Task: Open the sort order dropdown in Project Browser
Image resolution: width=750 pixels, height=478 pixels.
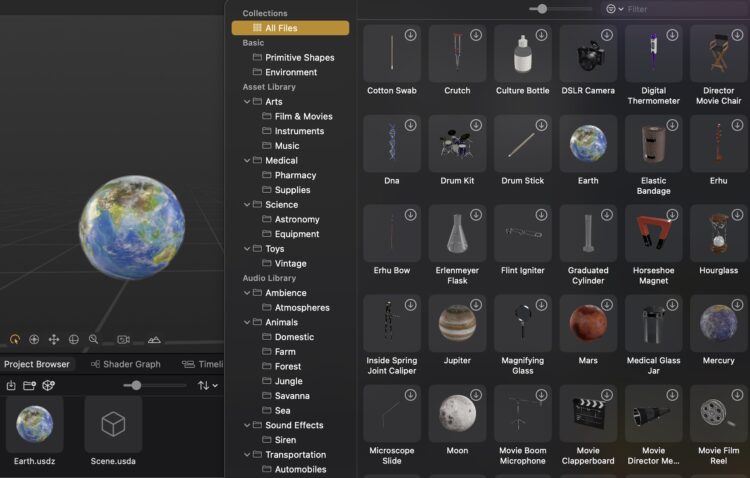Action: pos(207,385)
